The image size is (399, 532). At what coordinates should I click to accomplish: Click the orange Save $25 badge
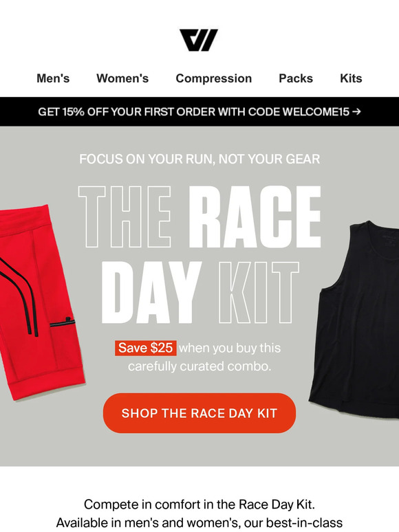pyautogui.click(x=146, y=348)
